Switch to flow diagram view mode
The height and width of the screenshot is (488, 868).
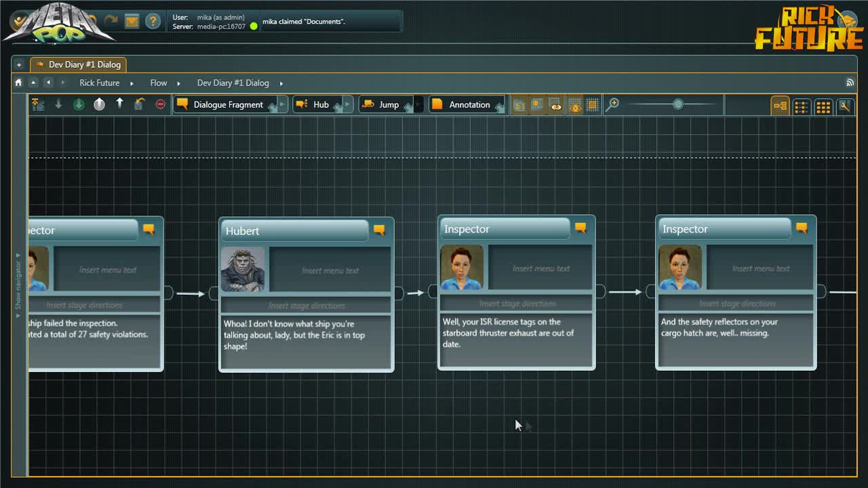pos(781,106)
